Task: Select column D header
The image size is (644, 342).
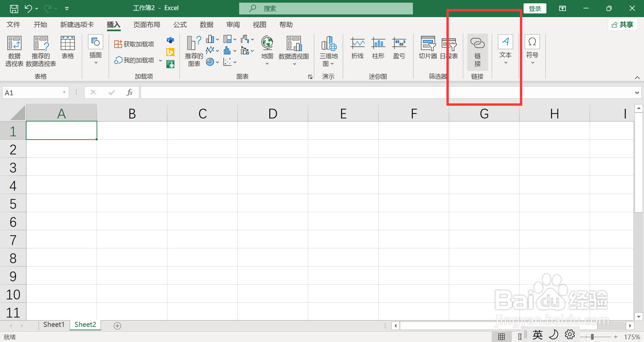Action: click(x=273, y=113)
